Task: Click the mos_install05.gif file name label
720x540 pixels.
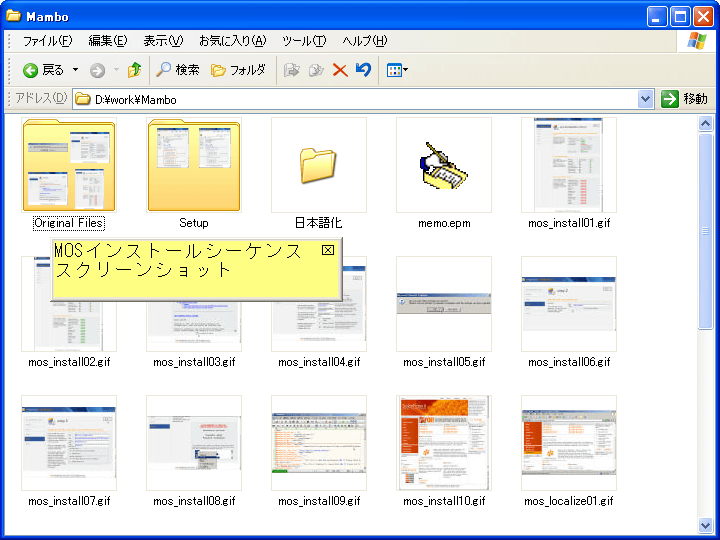Action: [444, 362]
